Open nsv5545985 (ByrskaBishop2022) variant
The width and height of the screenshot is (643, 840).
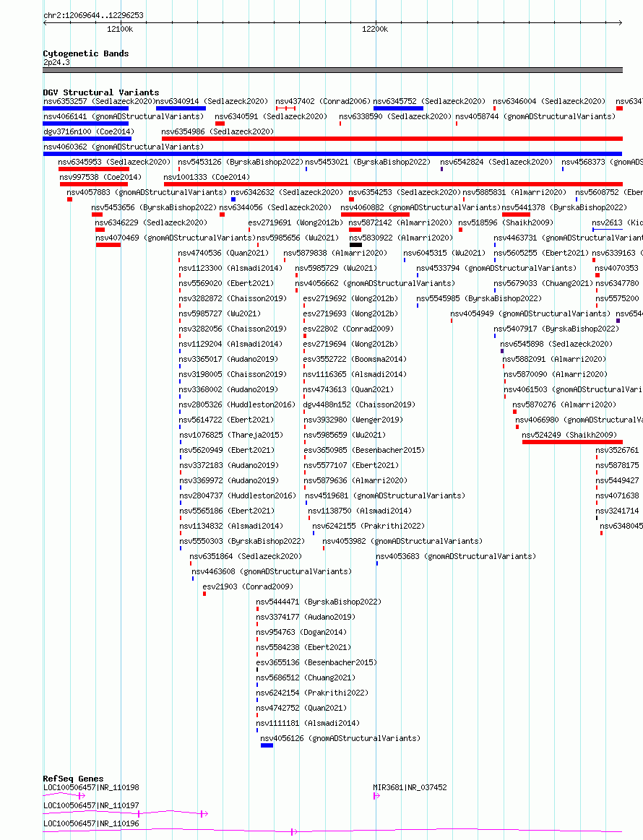pos(479,298)
